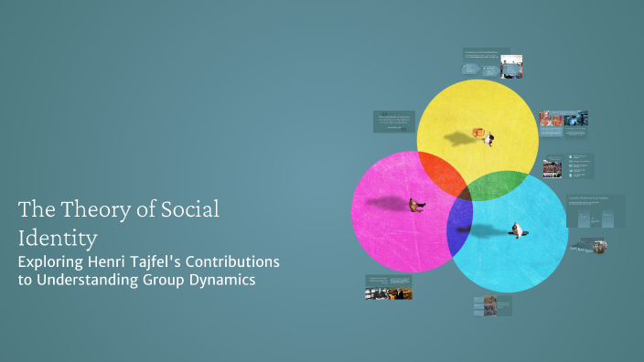
Task: Open the bar chart slide right of cyan circle
Action: [x=596, y=211]
